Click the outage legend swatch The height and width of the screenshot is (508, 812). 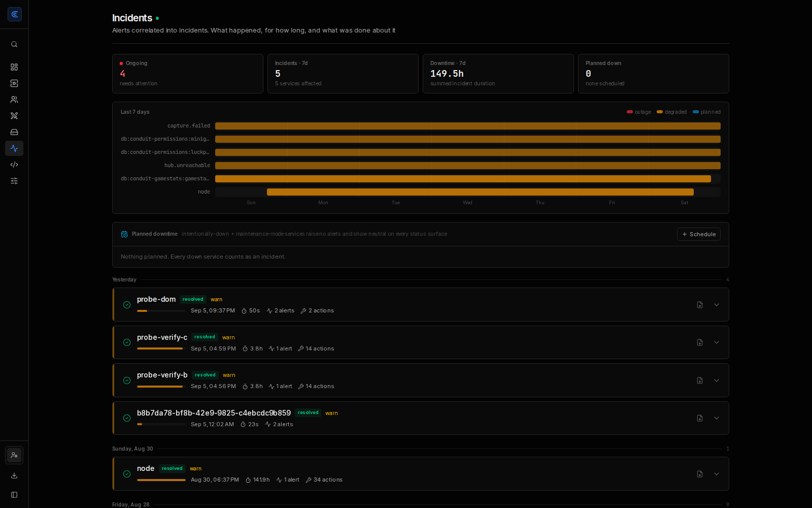click(x=630, y=112)
